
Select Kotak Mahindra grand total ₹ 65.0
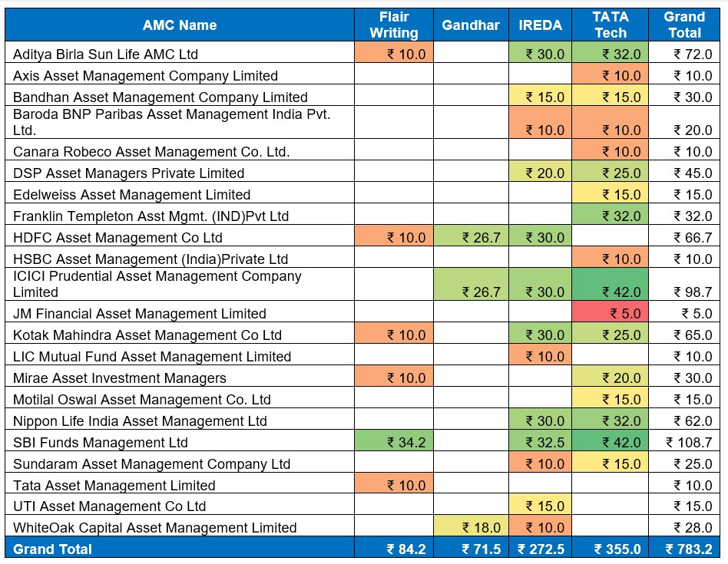pos(684,332)
